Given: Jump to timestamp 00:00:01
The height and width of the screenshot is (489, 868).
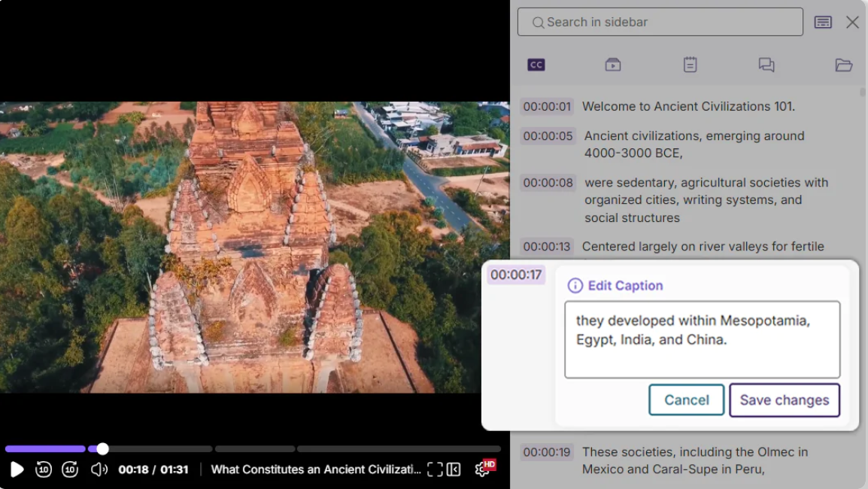Looking at the screenshot, I should tap(547, 106).
